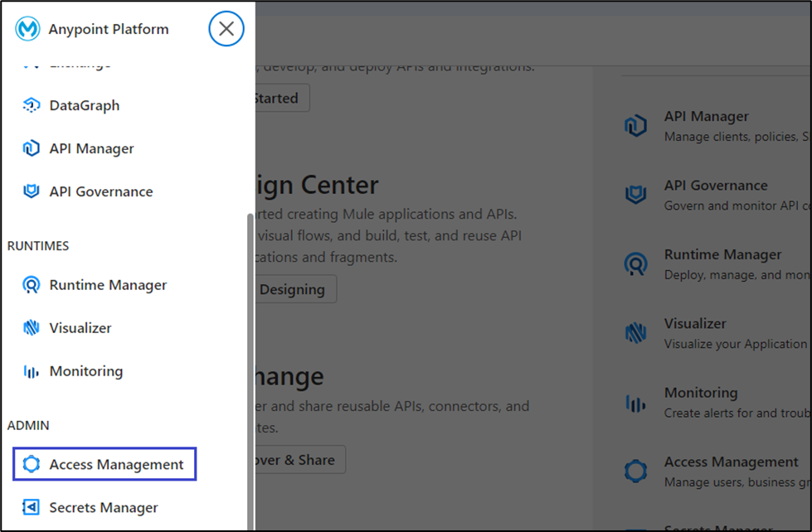Click Runtime Manager icon in right panel

[x=635, y=264]
